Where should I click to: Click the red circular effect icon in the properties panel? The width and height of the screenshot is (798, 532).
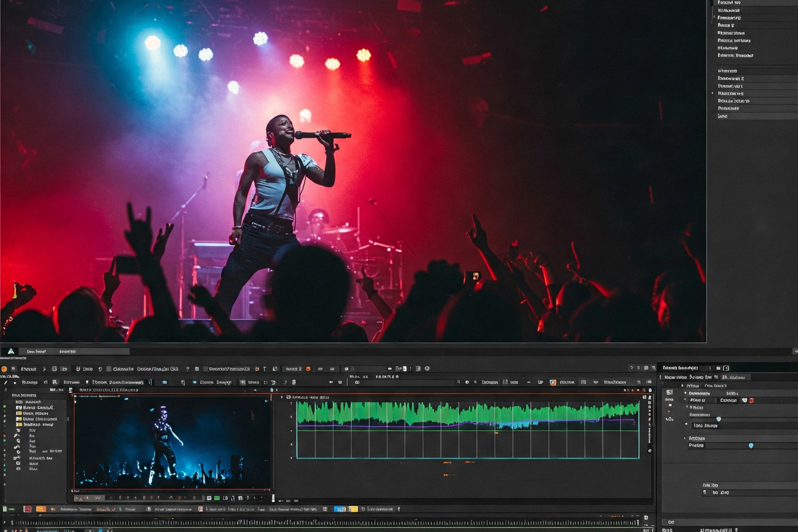click(752, 401)
